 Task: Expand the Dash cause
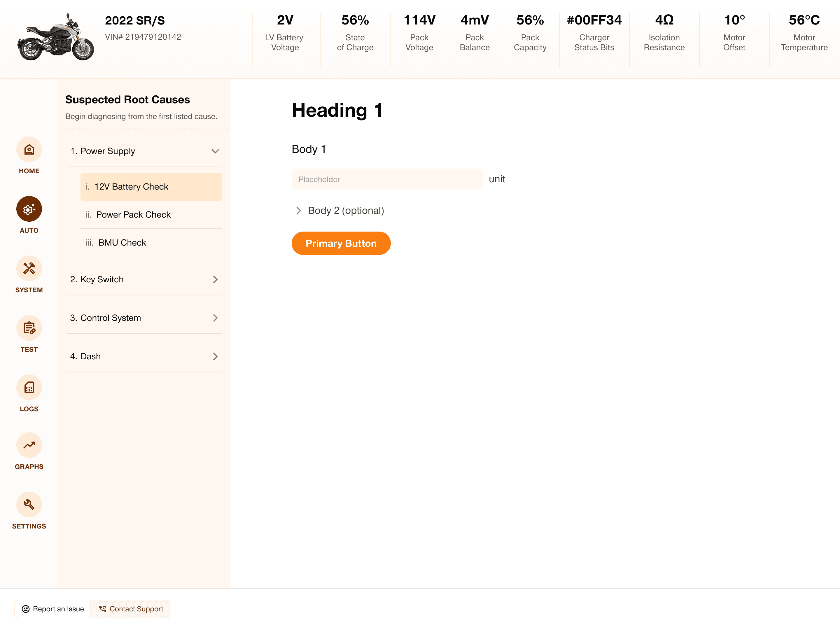[x=215, y=356]
